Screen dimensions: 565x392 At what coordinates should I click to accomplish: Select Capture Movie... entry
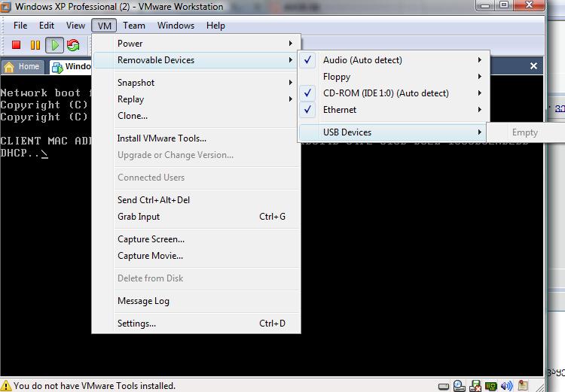point(197,256)
